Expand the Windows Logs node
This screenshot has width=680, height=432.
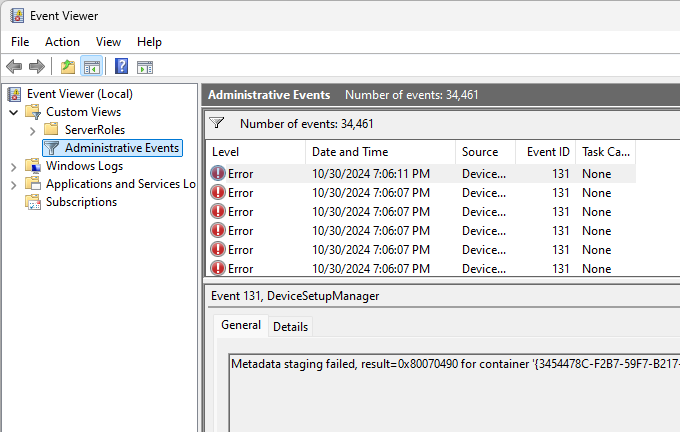pyautogui.click(x=14, y=166)
